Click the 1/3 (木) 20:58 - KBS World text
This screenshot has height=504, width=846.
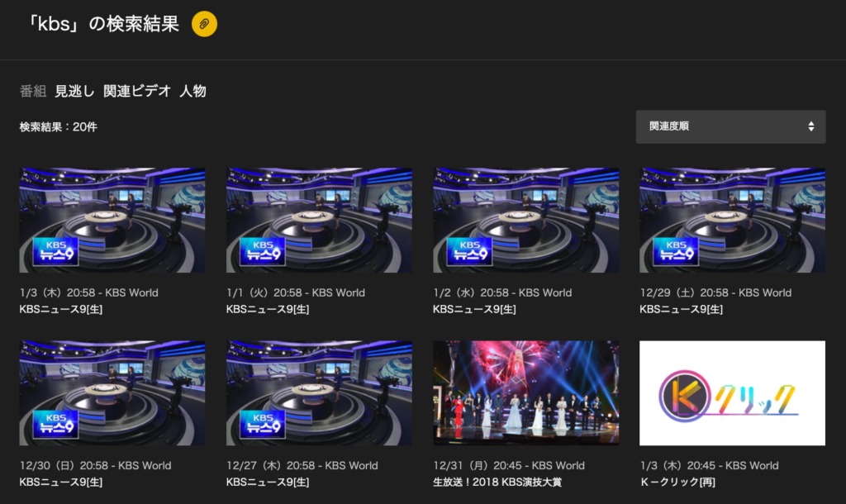click(x=89, y=292)
